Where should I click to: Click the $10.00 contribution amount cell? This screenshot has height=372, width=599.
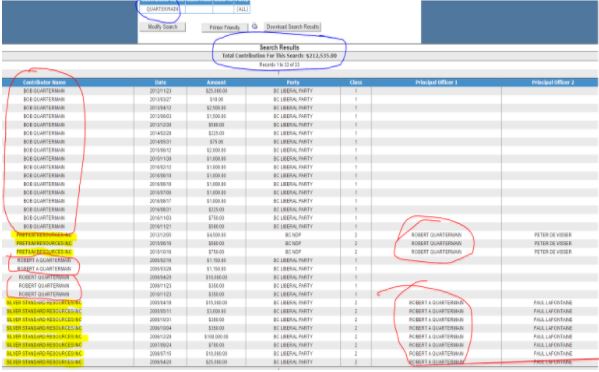[216, 99]
